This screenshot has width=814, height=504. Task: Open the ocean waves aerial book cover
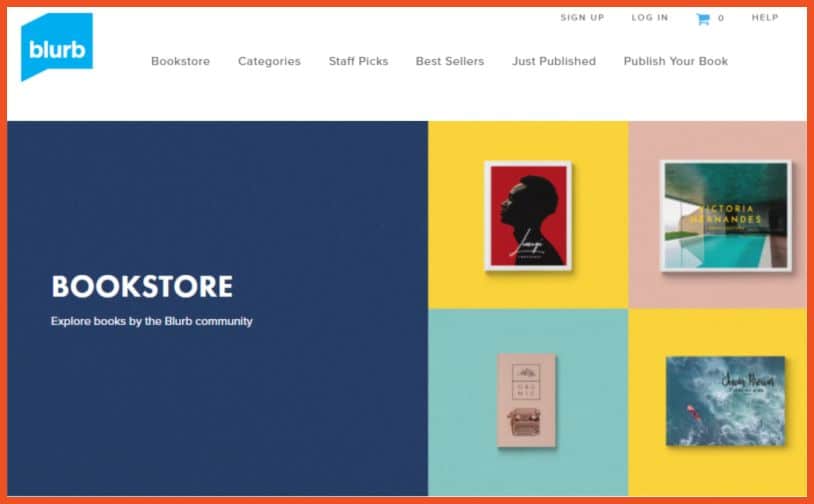pyautogui.click(x=725, y=401)
